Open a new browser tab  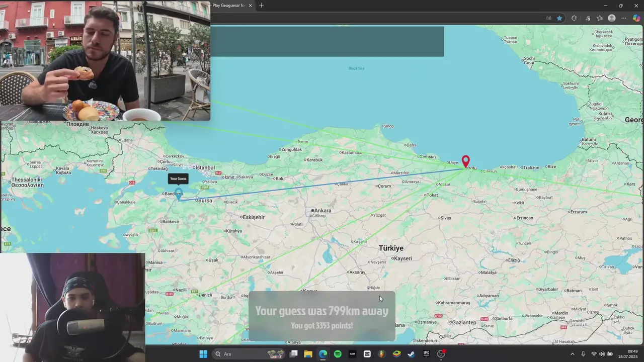[x=261, y=6]
